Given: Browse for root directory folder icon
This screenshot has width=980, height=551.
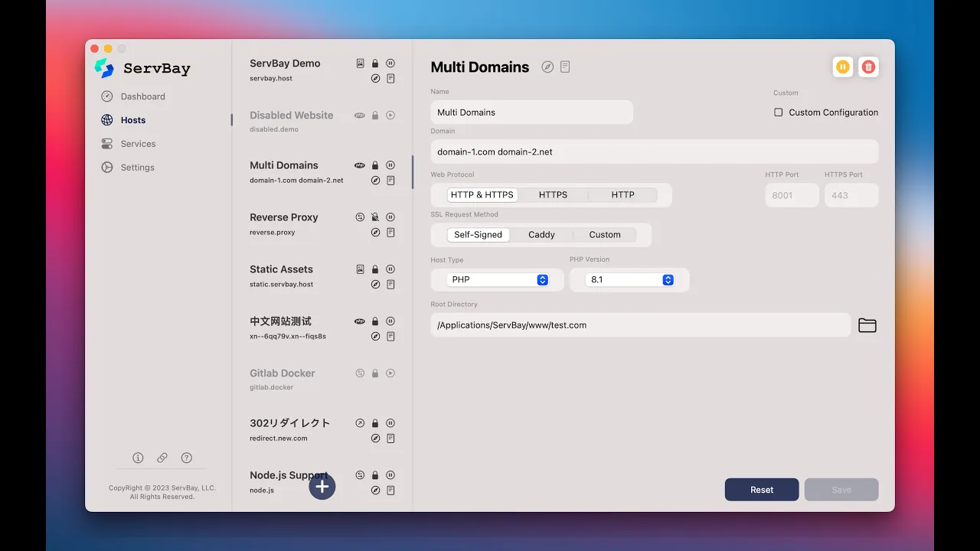Looking at the screenshot, I should [867, 325].
